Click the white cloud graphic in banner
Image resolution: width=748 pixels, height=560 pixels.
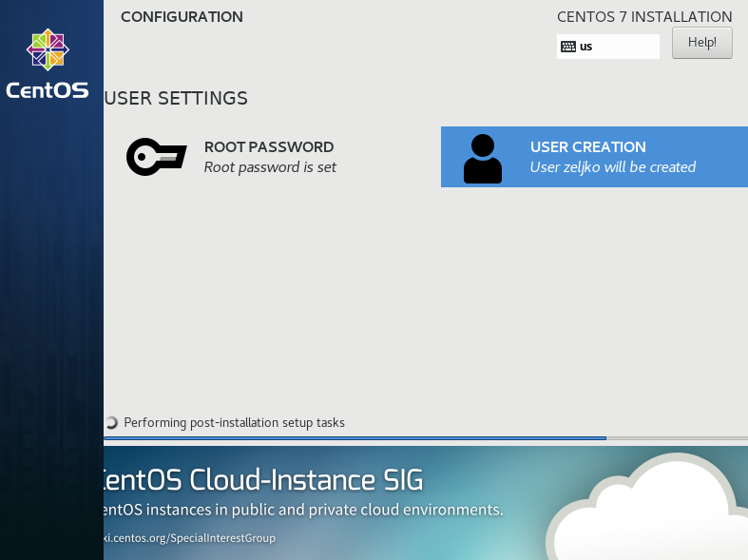point(647,509)
